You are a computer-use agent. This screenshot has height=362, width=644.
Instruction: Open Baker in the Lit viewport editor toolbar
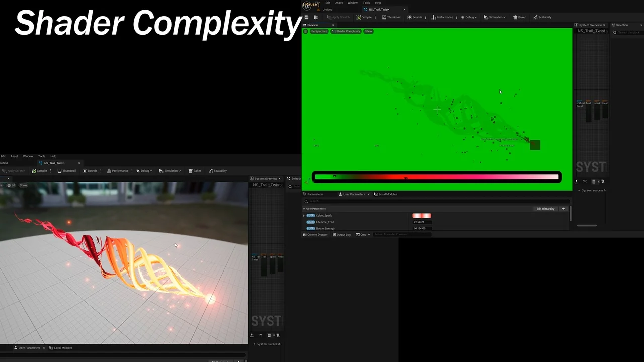coord(194,171)
